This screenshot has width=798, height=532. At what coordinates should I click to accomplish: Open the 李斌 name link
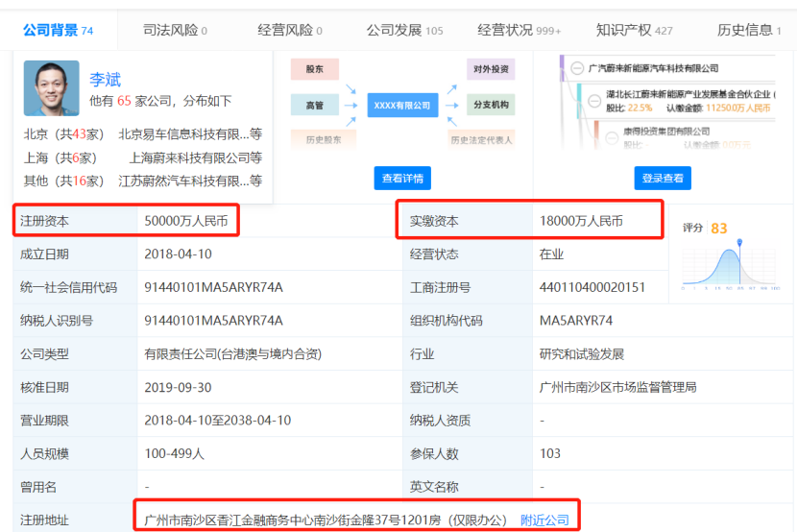tap(106, 80)
